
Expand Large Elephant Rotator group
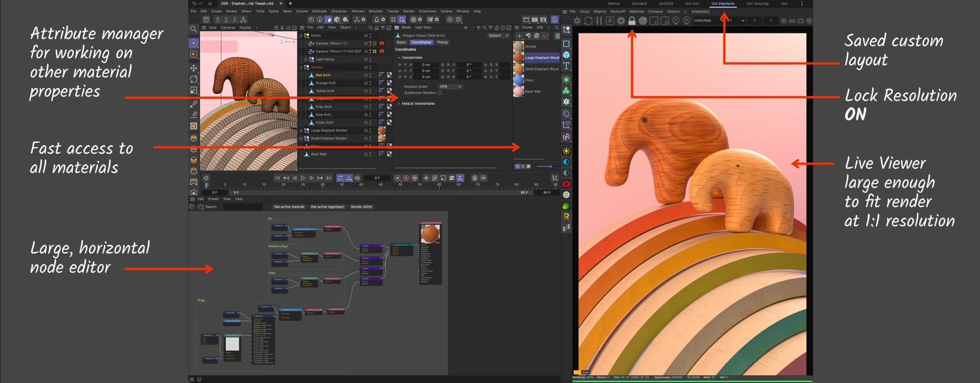(301, 130)
